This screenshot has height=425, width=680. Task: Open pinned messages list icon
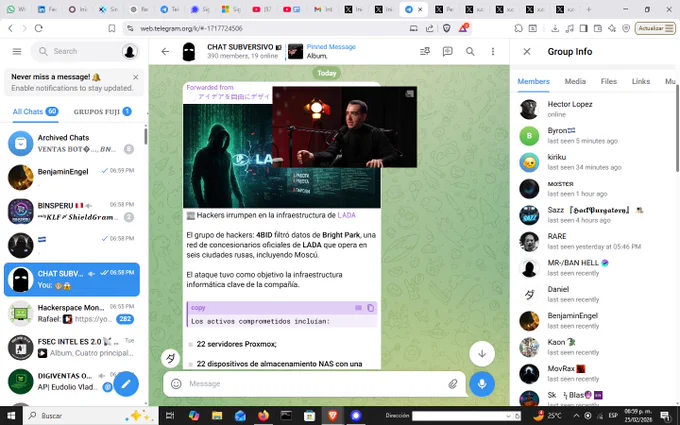[x=425, y=51]
